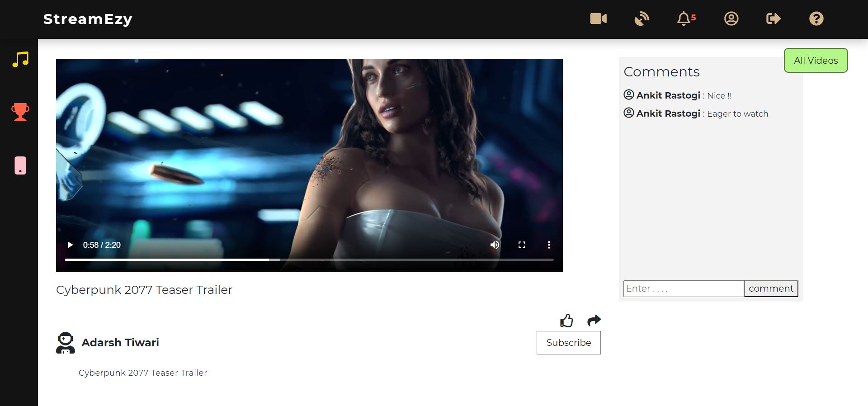Submit with the comment button

771,288
